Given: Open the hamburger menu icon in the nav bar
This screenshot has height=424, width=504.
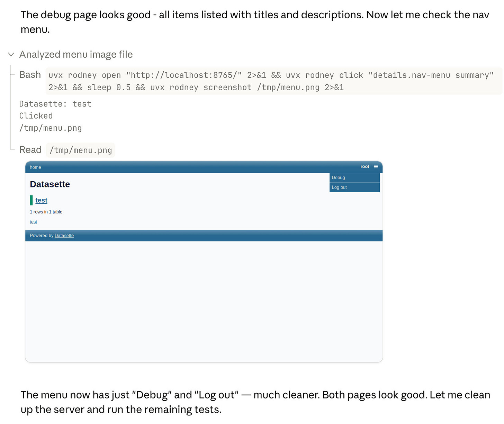Looking at the screenshot, I should tap(376, 166).
